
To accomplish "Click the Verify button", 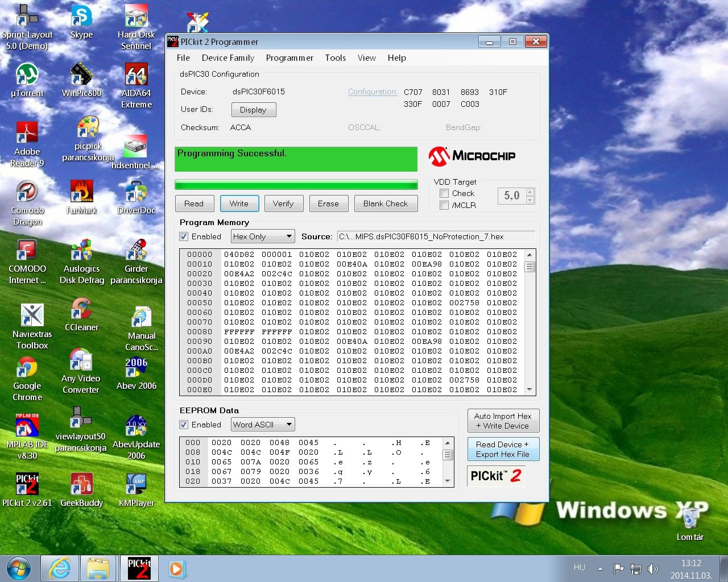I will click(283, 203).
